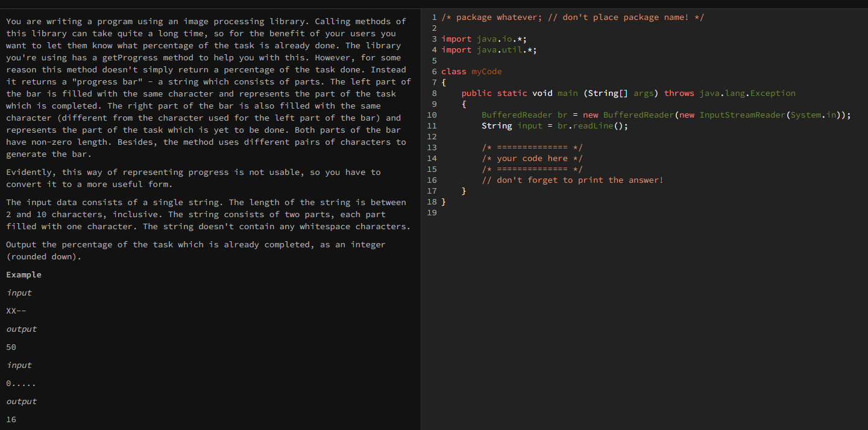Place cursor on the empty line 19
This screenshot has height=430, width=868.
click(458, 212)
